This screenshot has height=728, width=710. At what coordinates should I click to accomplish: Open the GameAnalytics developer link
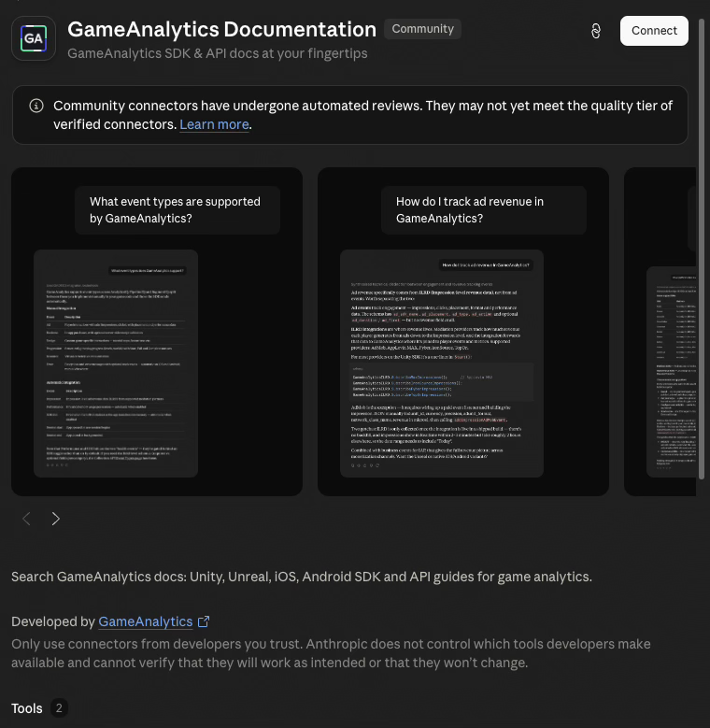(x=145, y=621)
